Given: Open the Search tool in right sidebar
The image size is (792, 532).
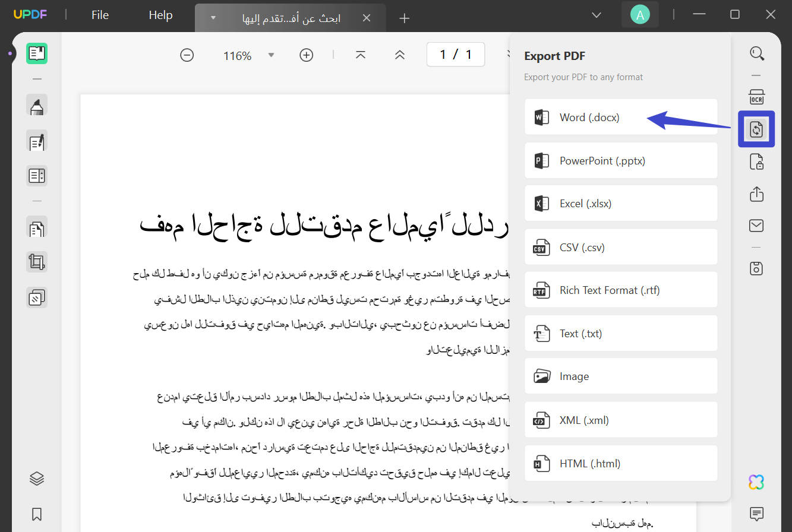Looking at the screenshot, I should (x=756, y=53).
